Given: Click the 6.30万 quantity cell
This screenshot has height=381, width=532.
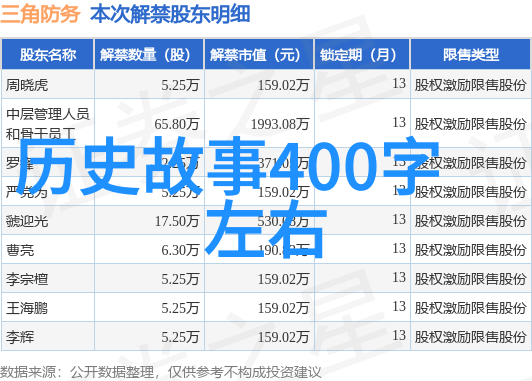Looking at the screenshot, I should (x=180, y=250).
